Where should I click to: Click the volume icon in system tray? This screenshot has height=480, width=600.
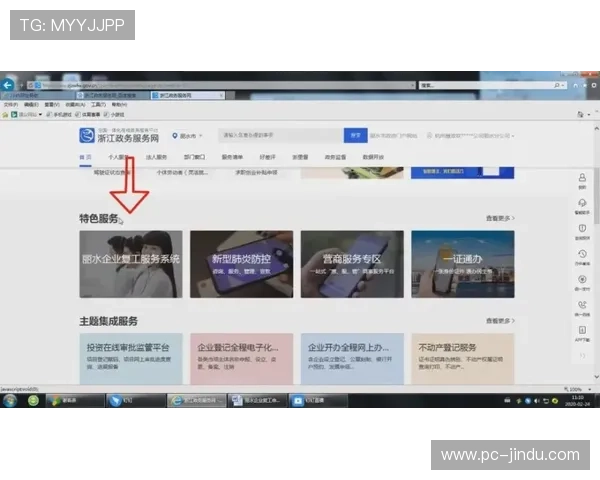537,401
